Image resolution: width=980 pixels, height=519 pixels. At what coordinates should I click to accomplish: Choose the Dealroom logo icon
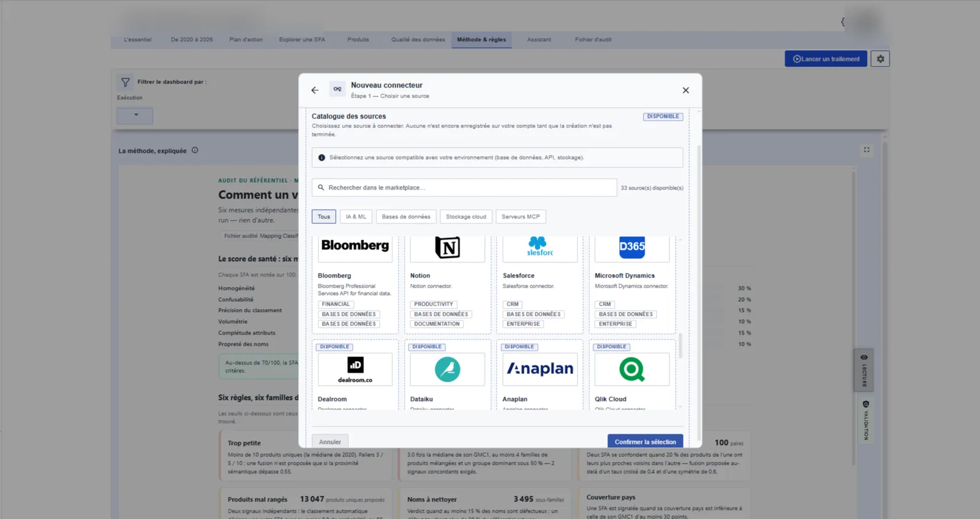[x=355, y=369]
